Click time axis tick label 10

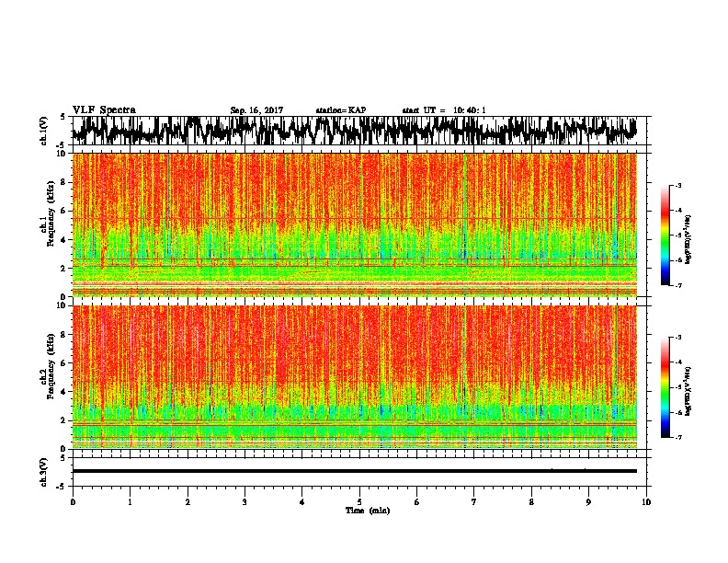(x=646, y=502)
